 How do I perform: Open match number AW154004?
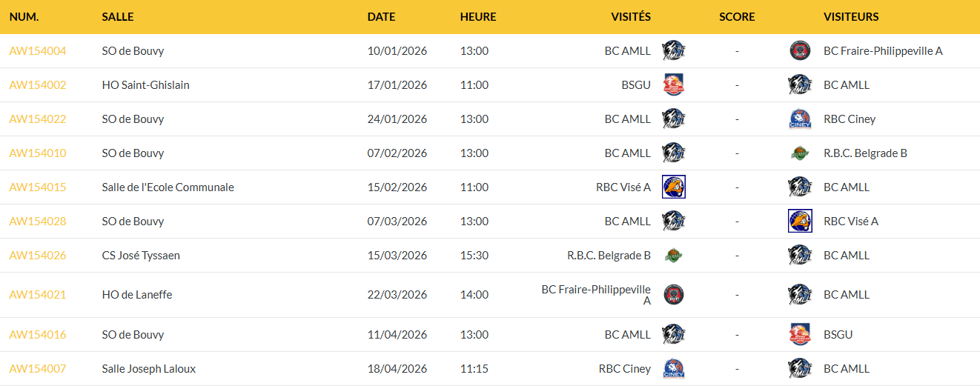[38, 51]
